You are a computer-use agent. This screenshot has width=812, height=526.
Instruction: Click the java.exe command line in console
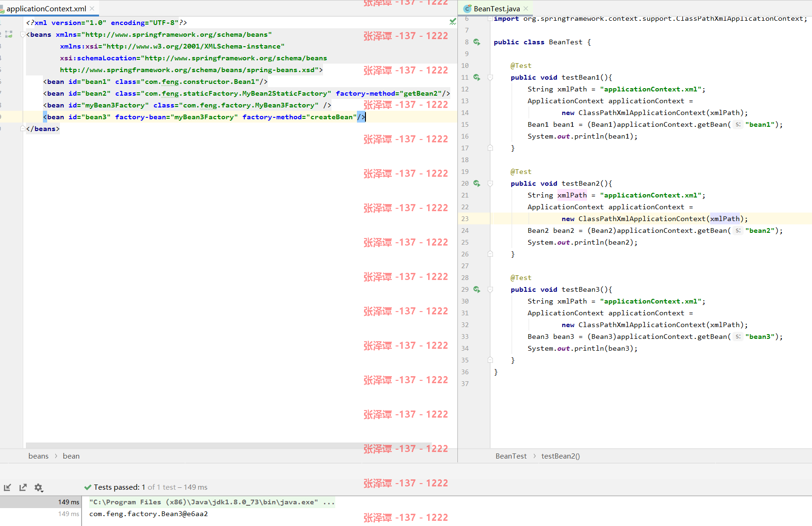[212, 502]
